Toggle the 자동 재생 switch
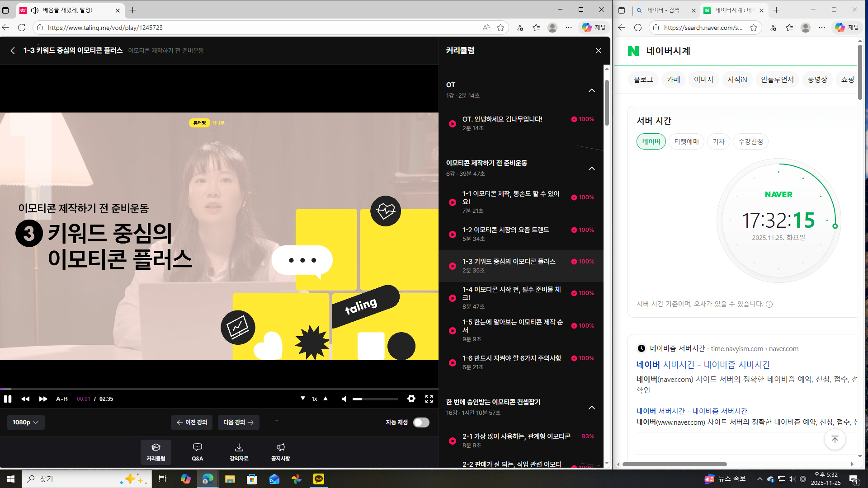Screen dimensions: 868x488 [421, 422]
